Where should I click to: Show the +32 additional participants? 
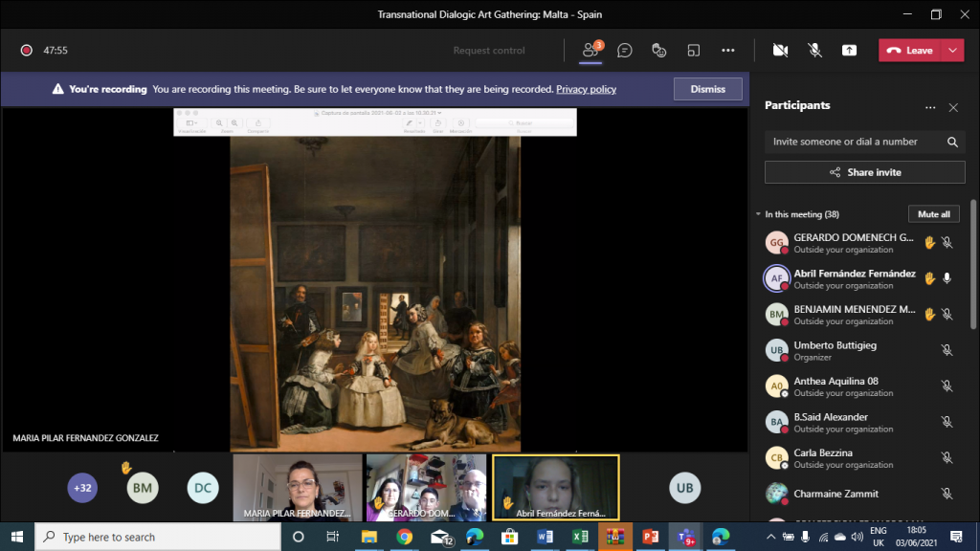82,488
